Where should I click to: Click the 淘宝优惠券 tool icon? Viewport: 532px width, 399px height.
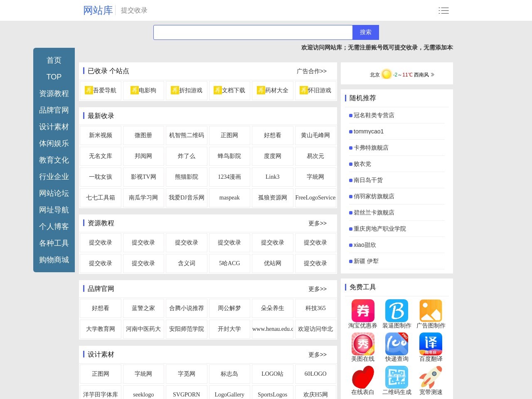[x=363, y=311]
